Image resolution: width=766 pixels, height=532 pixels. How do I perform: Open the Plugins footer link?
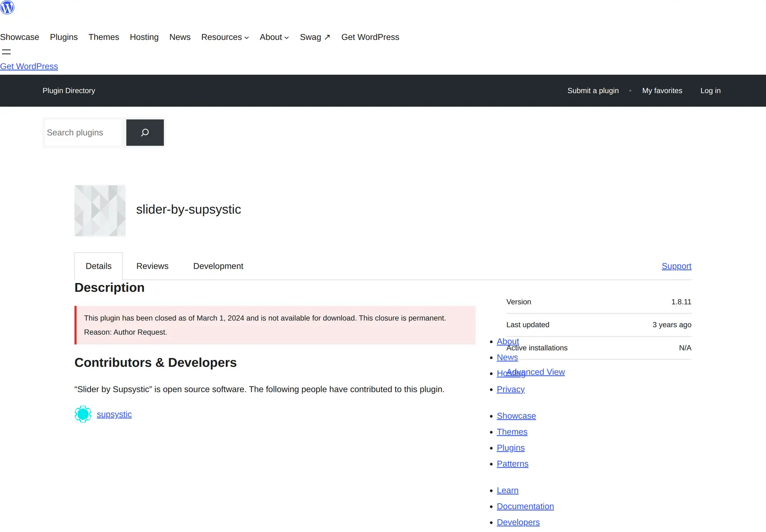point(511,448)
